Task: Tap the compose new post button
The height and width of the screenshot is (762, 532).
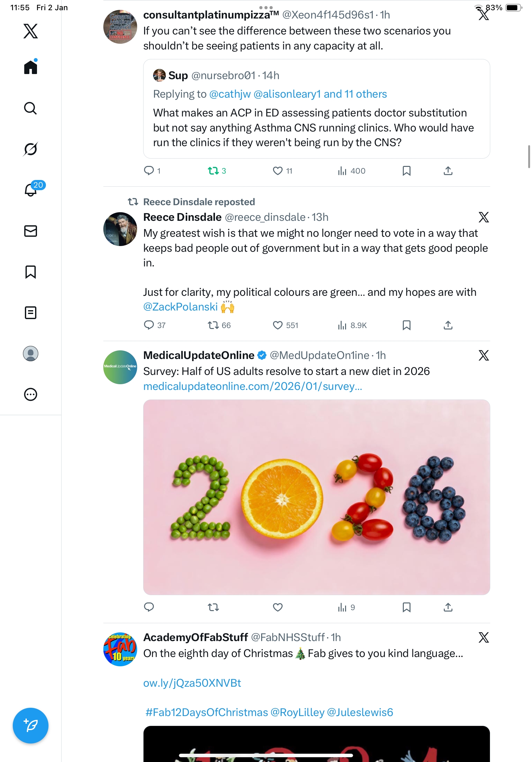Action: (x=31, y=726)
